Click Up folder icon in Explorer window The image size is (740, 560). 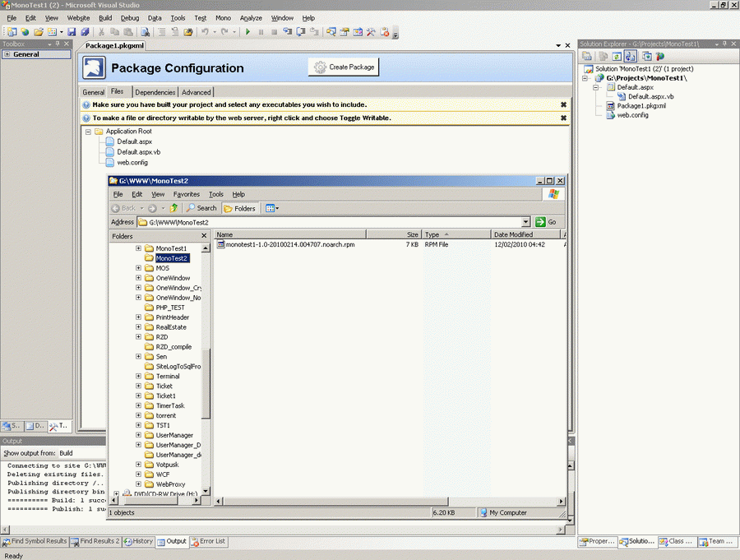(x=173, y=208)
